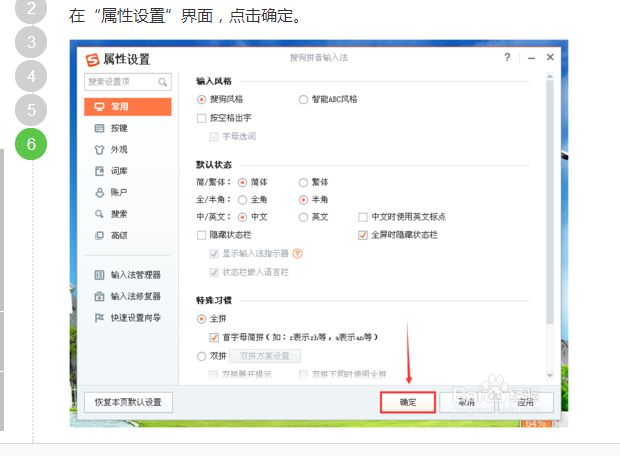Enable 中文时使用英文标点 checkbox
This screenshot has width=620, height=456.
pyautogui.click(x=363, y=217)
